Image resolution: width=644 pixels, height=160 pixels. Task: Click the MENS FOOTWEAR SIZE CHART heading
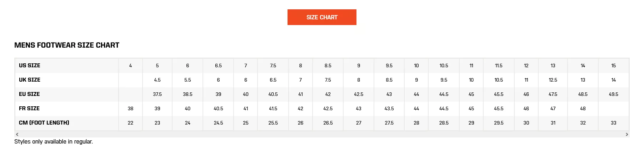click(x=67, y=45)
